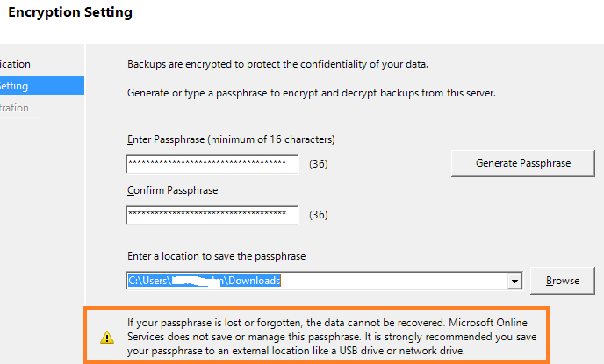Click the Confirm Passphrase label
Viewport: 604px width, 364px height.
172,189
